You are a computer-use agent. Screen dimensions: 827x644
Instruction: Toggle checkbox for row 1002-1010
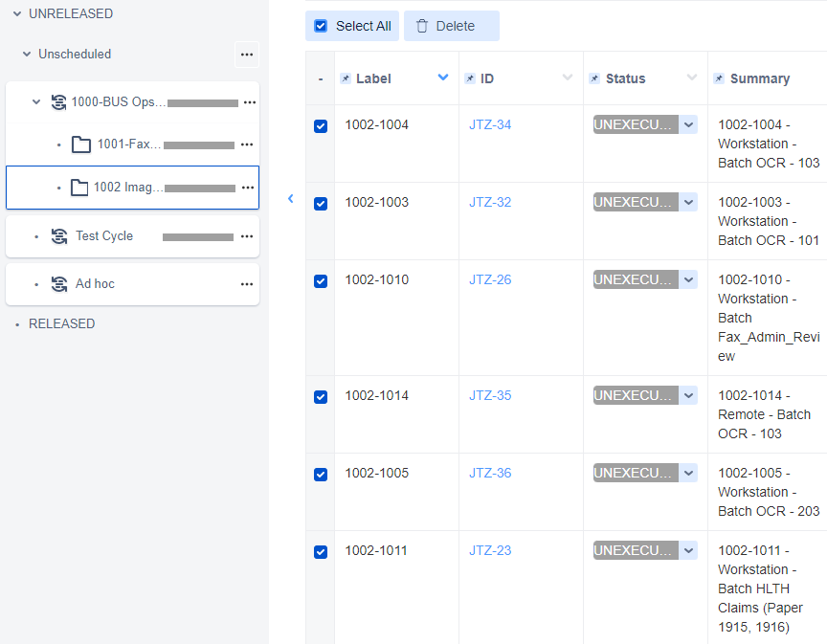(x=321, y=280)
